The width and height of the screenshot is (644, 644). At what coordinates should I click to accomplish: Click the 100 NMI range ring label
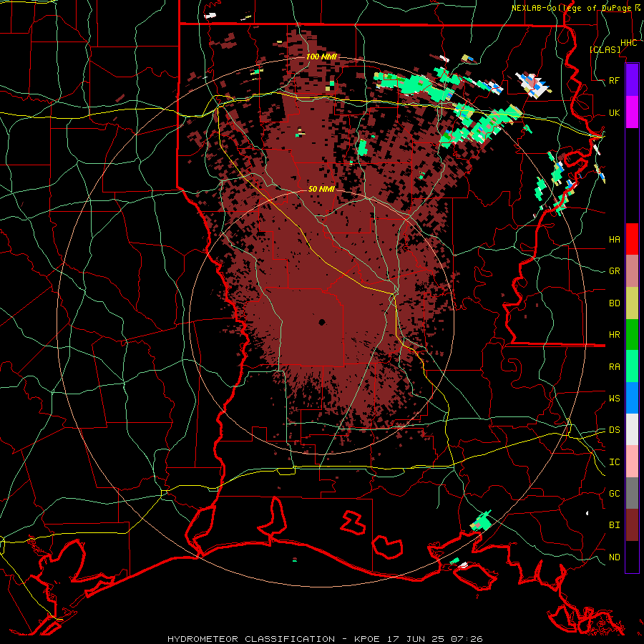(321, 57)
